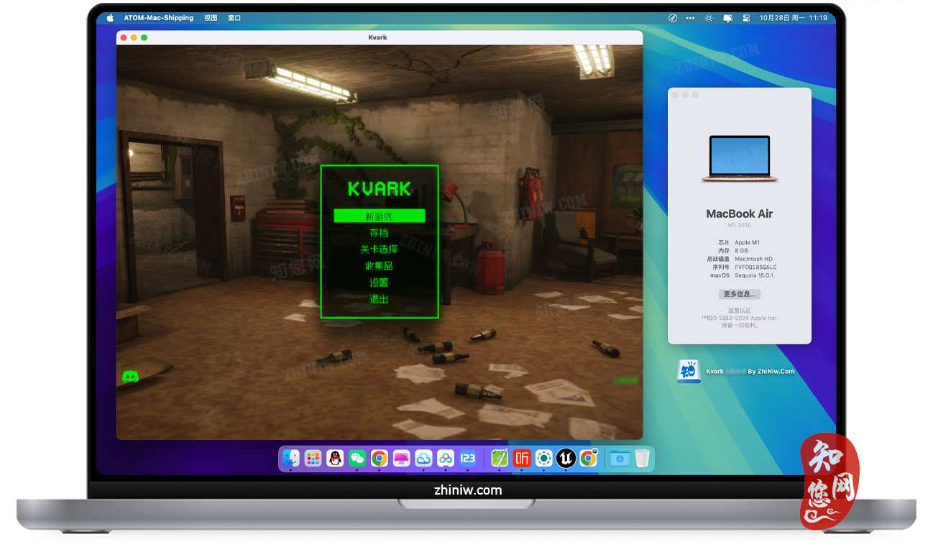
Task: Open the white cloud app in Dock
Action: [x=423, y=458]
